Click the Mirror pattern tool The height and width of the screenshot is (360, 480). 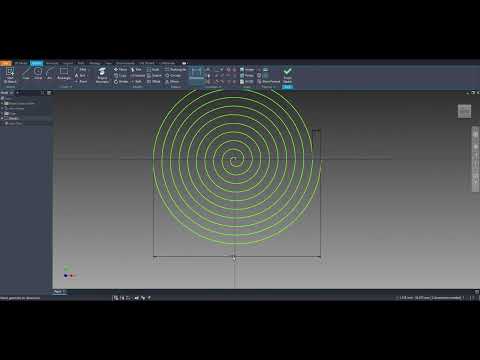point(172,82)
